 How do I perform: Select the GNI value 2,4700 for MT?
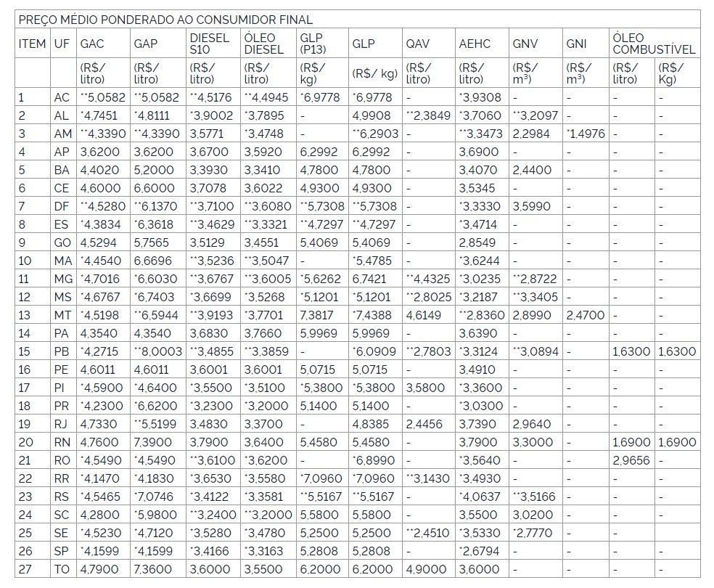tap(585, 315)
